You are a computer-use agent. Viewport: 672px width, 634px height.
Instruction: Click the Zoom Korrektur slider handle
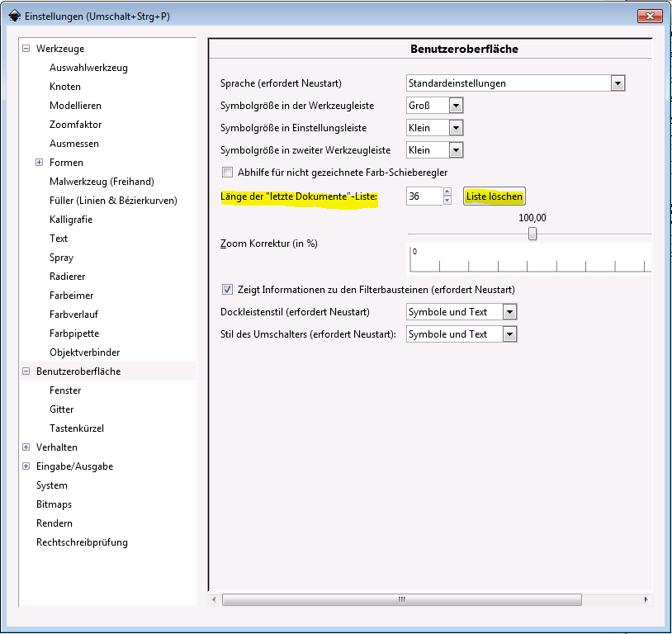coord(532,234)
